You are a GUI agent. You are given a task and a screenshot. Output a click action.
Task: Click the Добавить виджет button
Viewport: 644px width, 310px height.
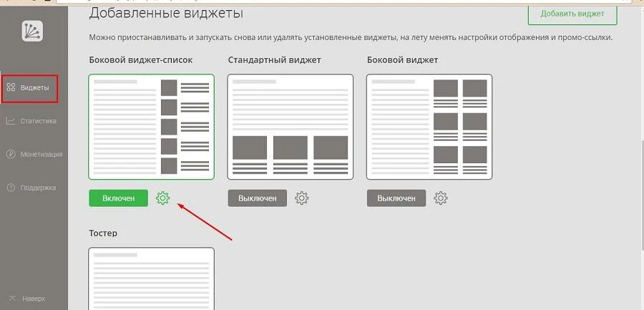(572, 14)
